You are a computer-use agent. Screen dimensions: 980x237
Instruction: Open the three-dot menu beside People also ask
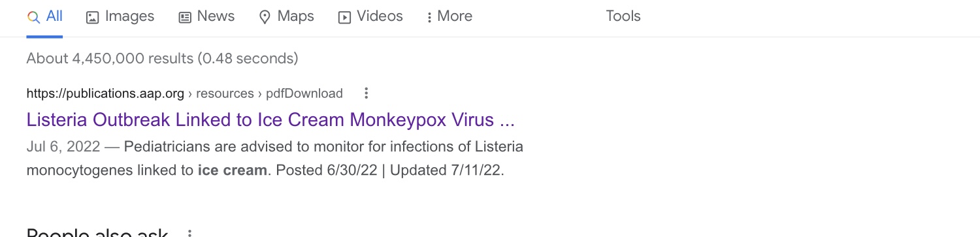click(189, 233)
